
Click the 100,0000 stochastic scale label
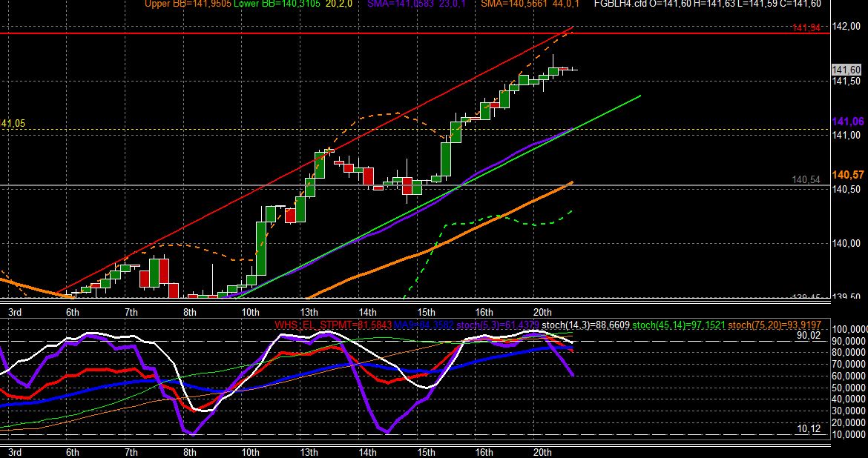850,330
